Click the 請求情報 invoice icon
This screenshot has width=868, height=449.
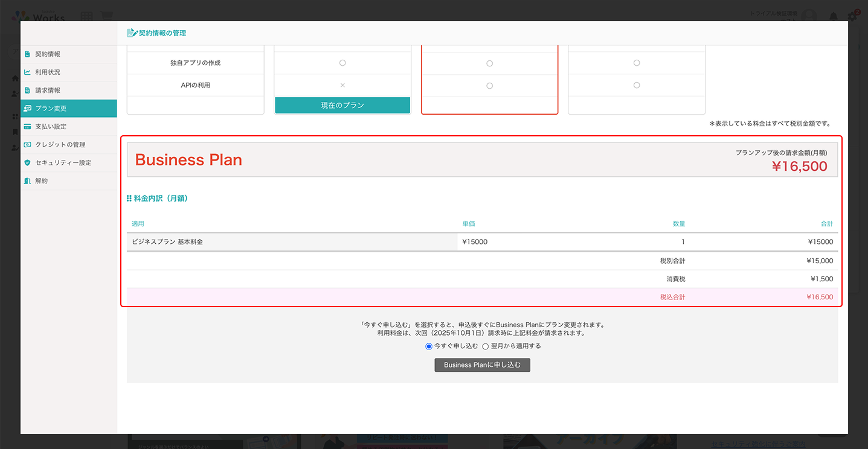pos(27,91)
